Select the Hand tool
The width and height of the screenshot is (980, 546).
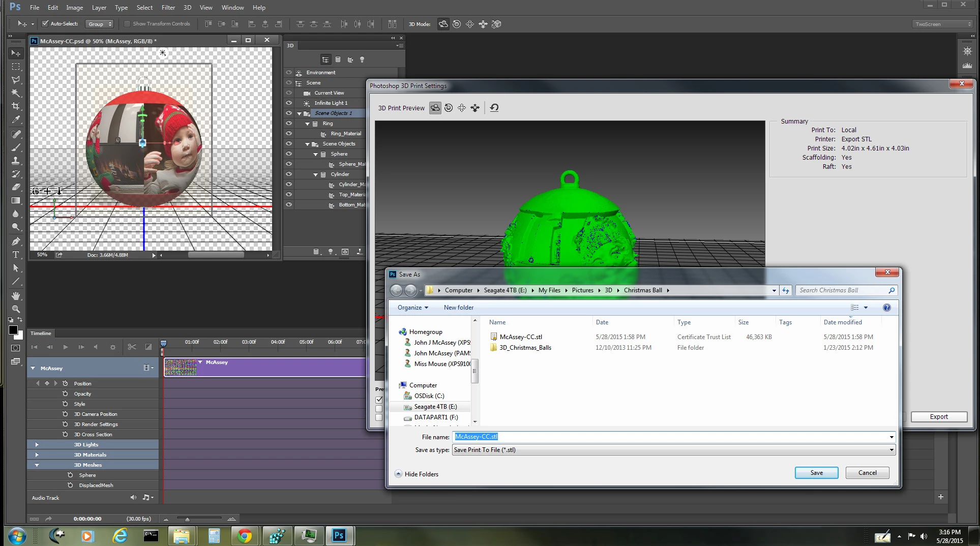pyautogui.click(x=16, y=295)
